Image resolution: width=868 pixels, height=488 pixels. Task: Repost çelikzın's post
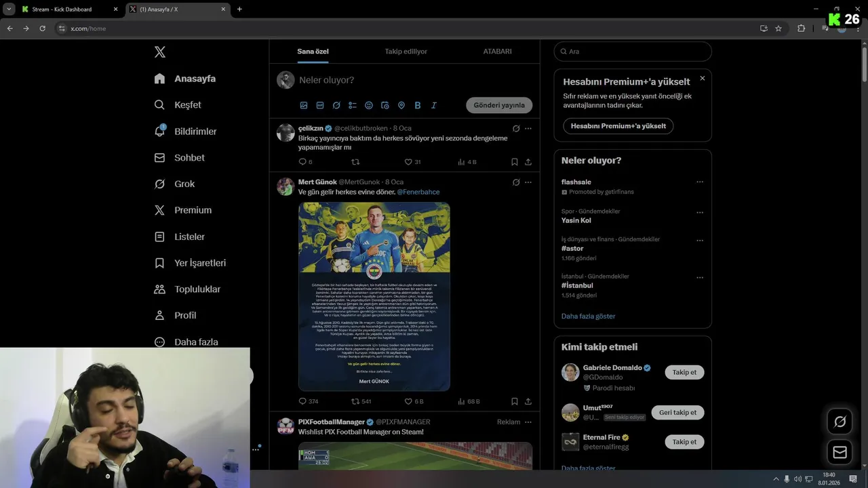coord(355,162)
